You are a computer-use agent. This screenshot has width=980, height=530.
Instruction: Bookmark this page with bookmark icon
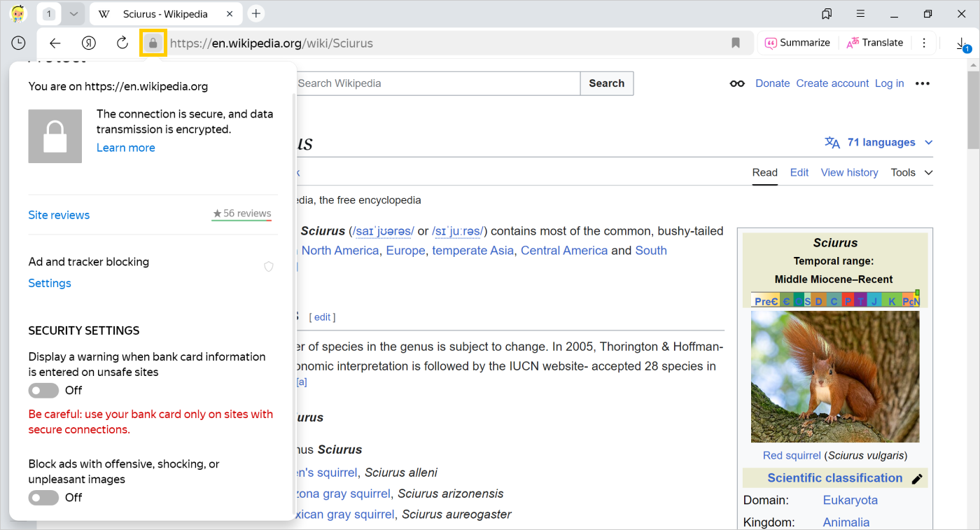(x=736, y=43)
